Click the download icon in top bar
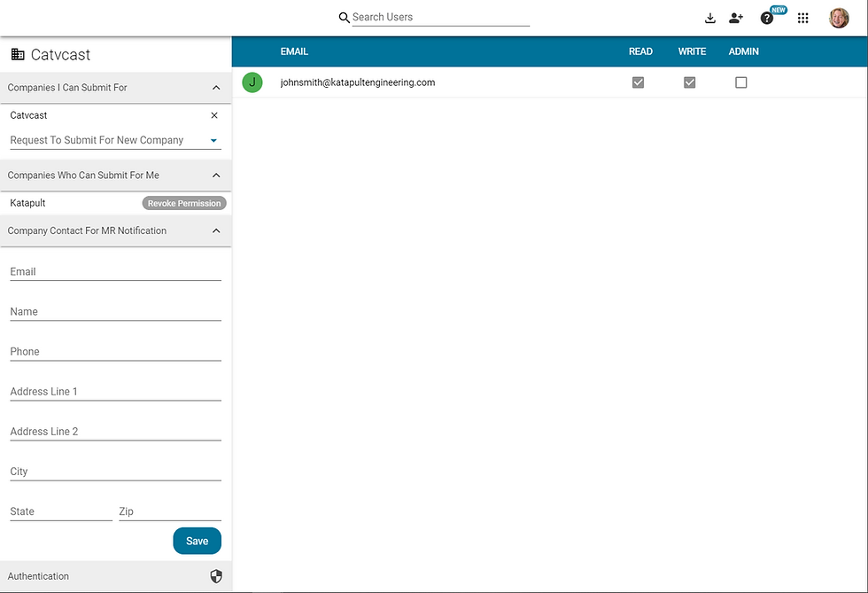 pyautogui.click(x=709, y=19)
